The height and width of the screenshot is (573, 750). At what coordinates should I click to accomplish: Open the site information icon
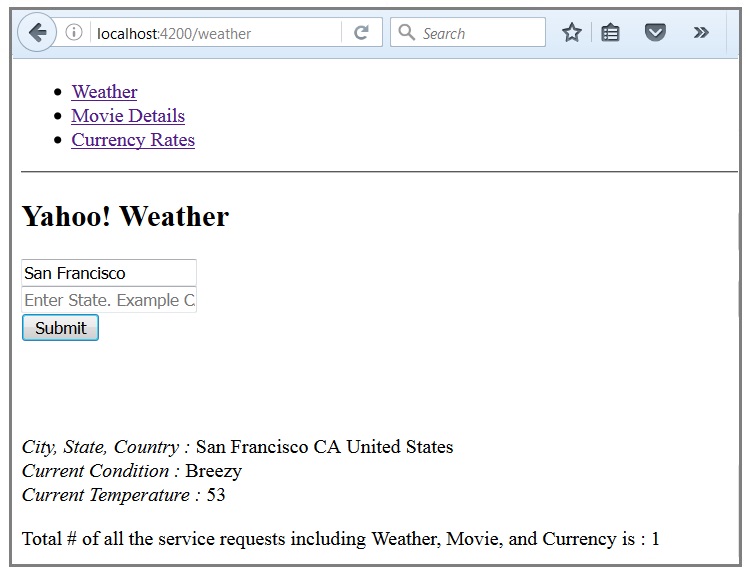(74, 33)
